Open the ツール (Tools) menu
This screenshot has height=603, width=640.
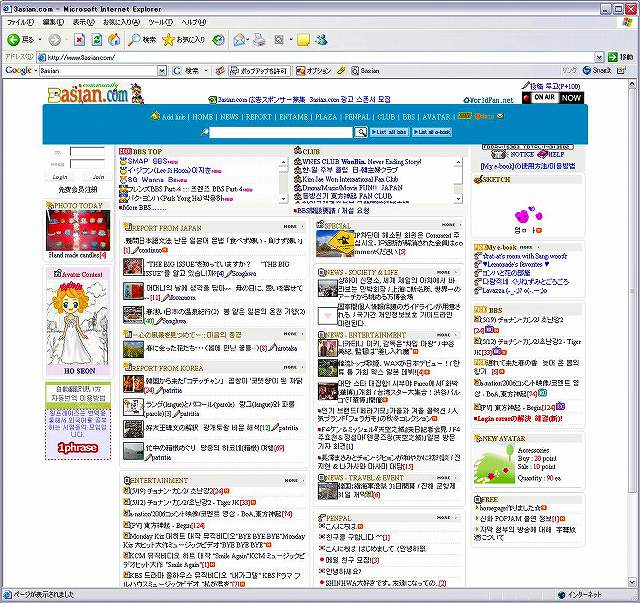click(x=161, y=22)
